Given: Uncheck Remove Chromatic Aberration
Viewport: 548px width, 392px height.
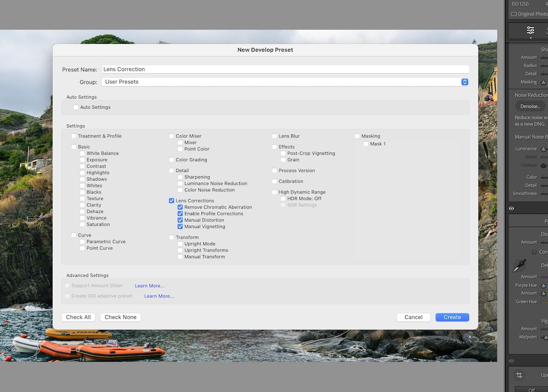Looking at the screenshot, I should point(180,207).
